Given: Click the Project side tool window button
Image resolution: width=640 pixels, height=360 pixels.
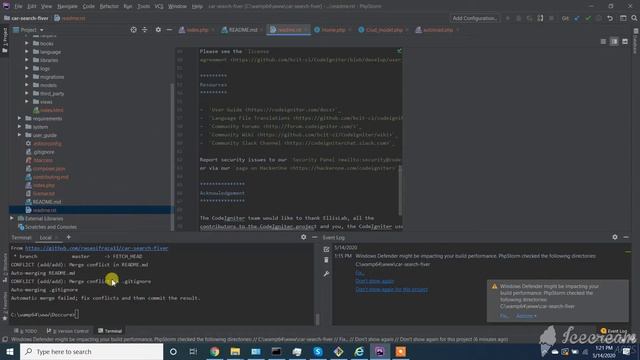Looking at the screenshot, I should [4, 40].
